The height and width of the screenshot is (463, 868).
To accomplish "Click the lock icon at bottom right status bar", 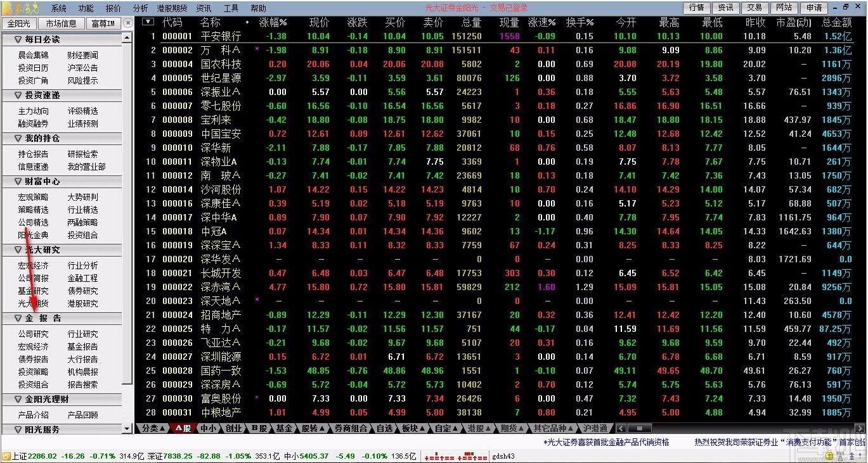I will click(829, 456).
